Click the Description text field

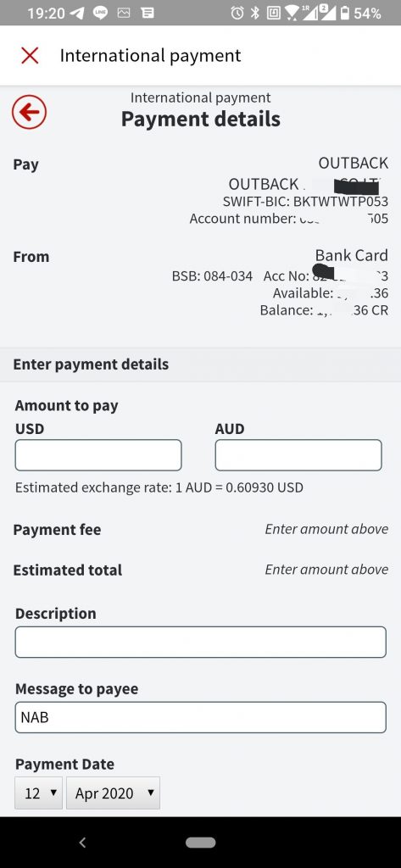click(x=200, y=643)
